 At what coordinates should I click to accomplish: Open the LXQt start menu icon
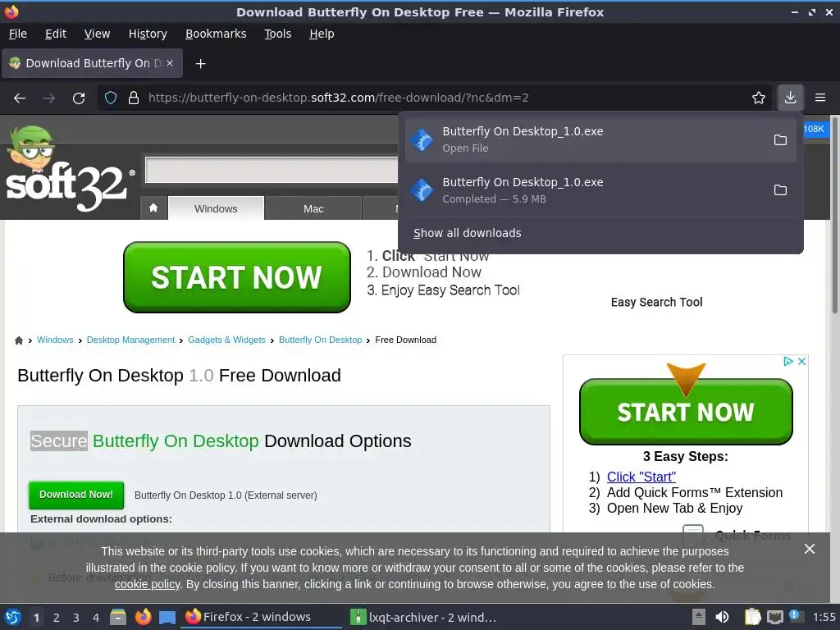click(13, 617)
